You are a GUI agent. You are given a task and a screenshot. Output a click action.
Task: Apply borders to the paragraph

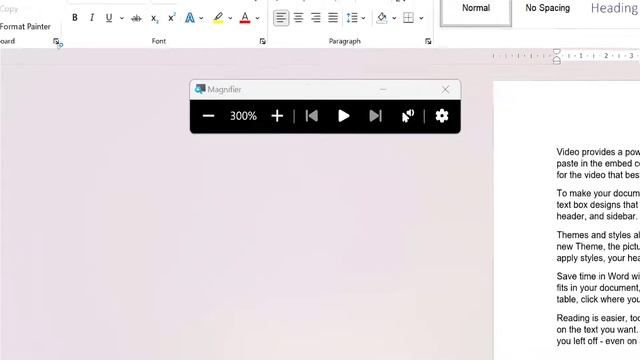[x=409, y=18]
